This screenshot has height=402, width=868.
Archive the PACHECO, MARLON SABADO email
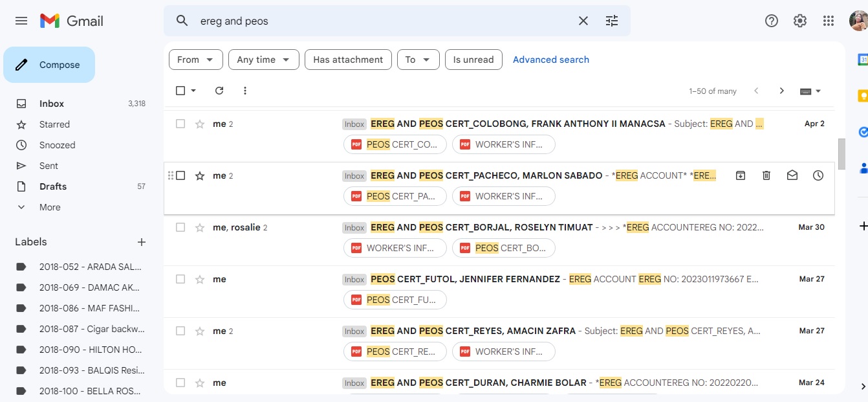point(741,175)
